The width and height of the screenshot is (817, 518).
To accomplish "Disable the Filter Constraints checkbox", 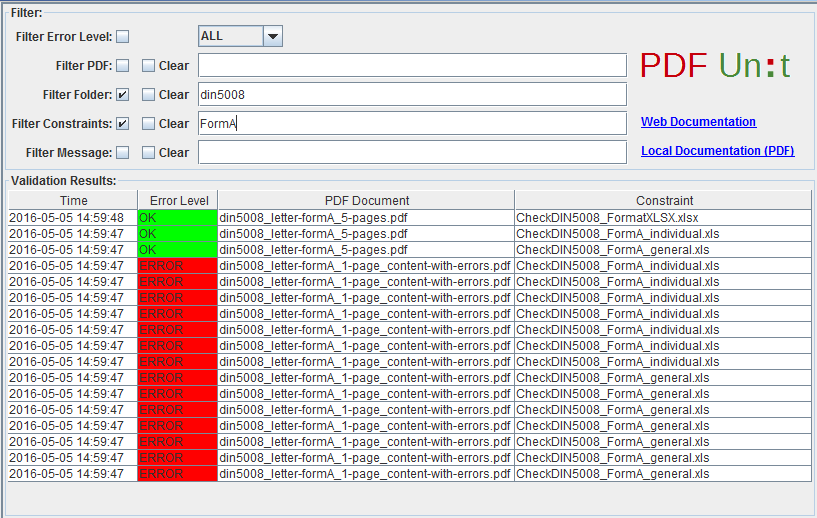I will click(x=122, y=124).
